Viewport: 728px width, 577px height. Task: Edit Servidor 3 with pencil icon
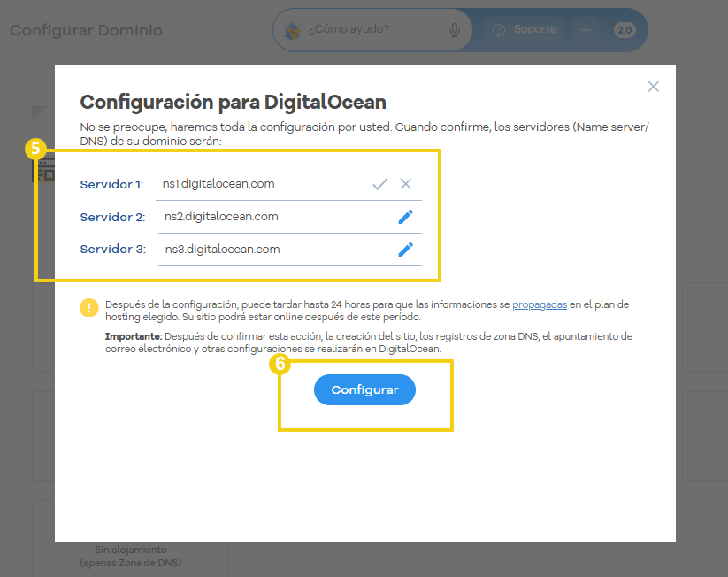(x=406, y=250)
